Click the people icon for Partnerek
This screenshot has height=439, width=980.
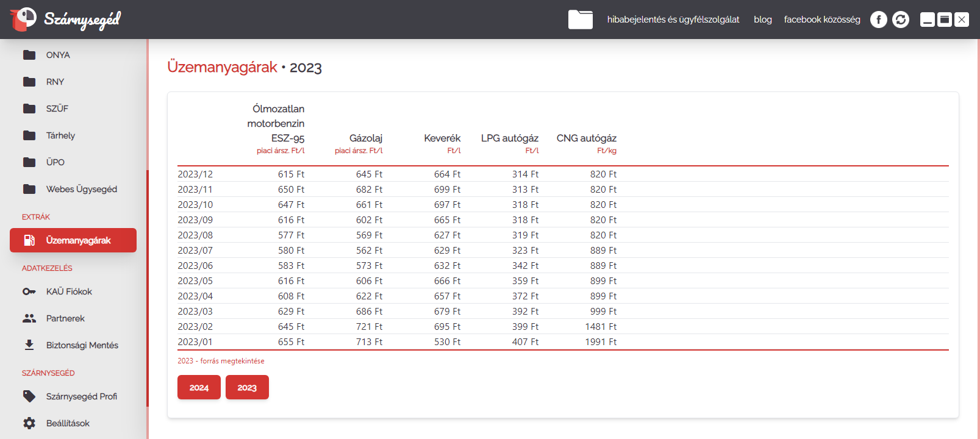pos(29,318)
